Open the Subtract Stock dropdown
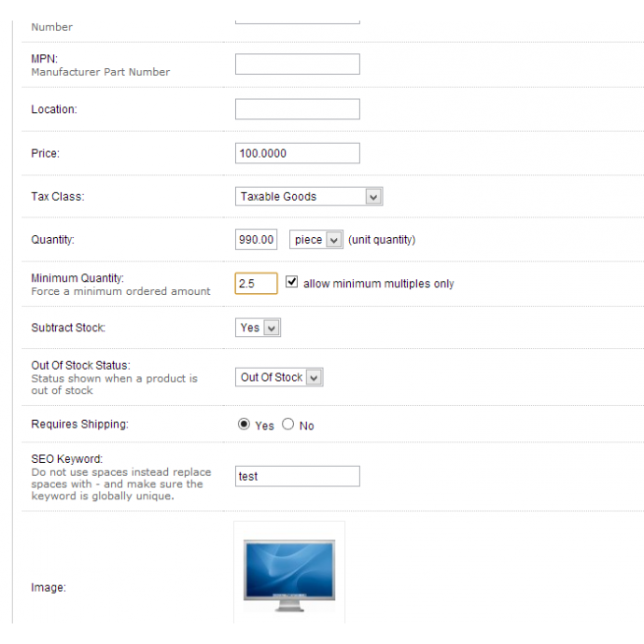The width and height of the screenshot is (644, 644). tap(258, 328)
